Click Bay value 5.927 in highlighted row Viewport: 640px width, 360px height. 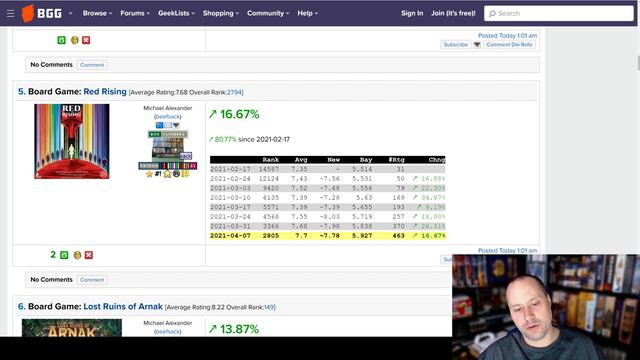362,236
